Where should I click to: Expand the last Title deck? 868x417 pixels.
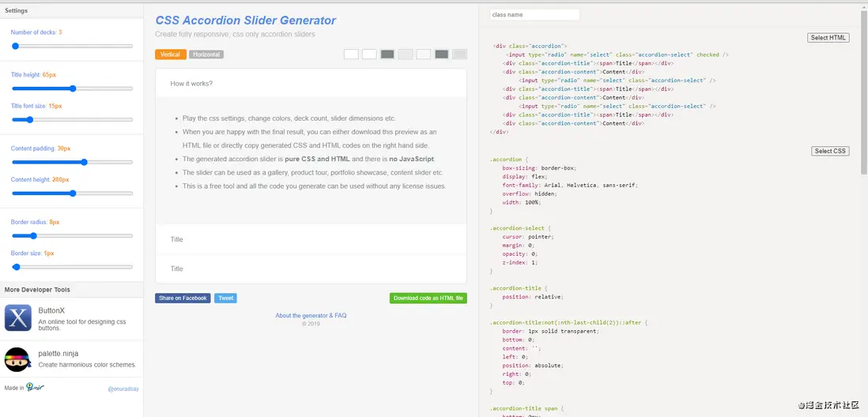click(311, 269)
